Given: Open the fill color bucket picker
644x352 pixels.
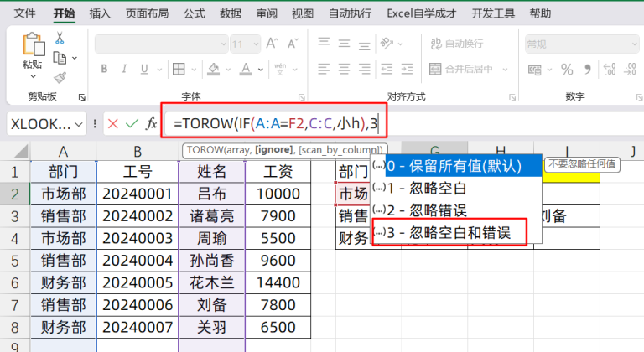Looking at the screenshot, I should [x=226, y=69].
